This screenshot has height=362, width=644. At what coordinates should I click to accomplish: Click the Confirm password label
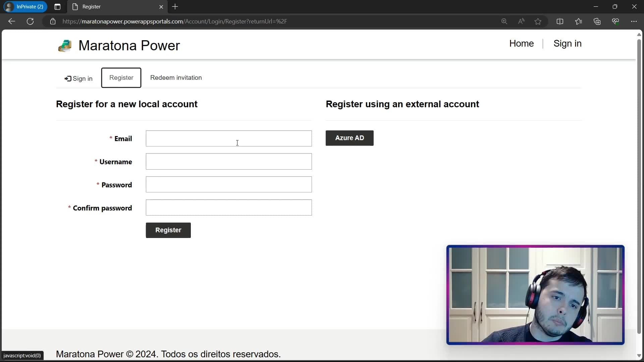click(x=102, y=208)
